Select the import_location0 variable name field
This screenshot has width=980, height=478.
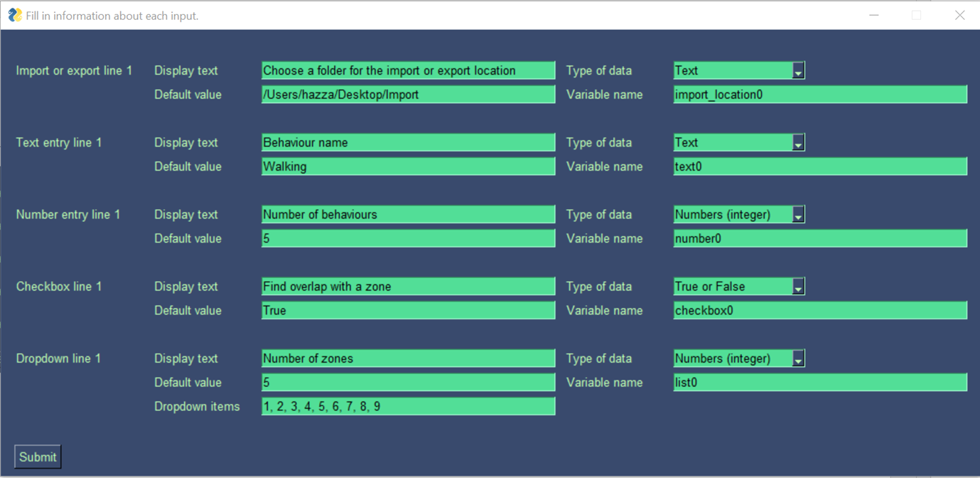click(x=819, y=94)
